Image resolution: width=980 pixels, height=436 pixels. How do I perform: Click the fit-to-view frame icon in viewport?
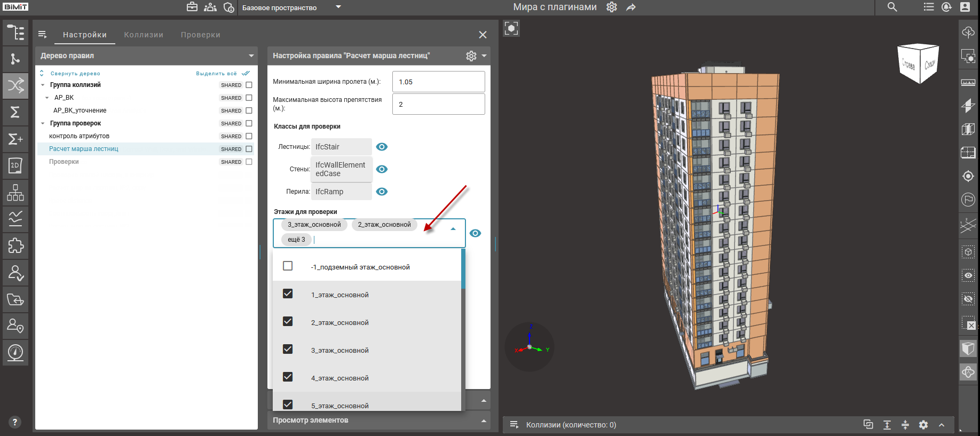(511, 28)
